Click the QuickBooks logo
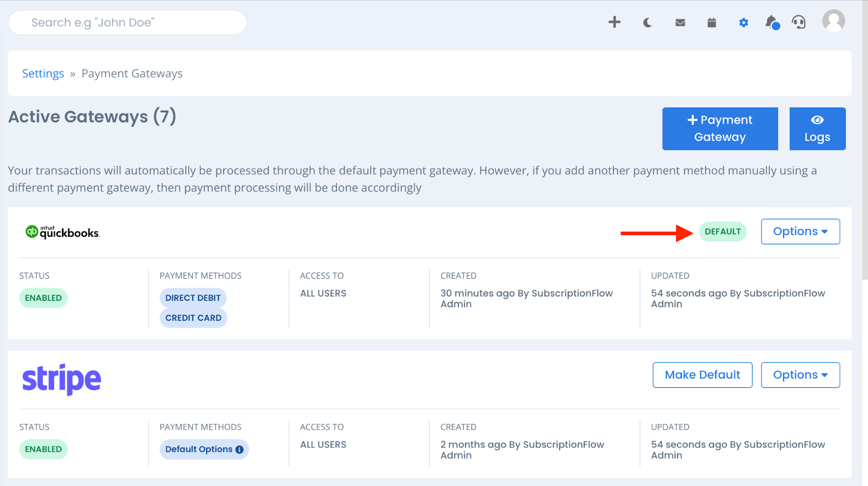Image resolution: width=868 pixels, height=486 pixels. tap(62, 232)
